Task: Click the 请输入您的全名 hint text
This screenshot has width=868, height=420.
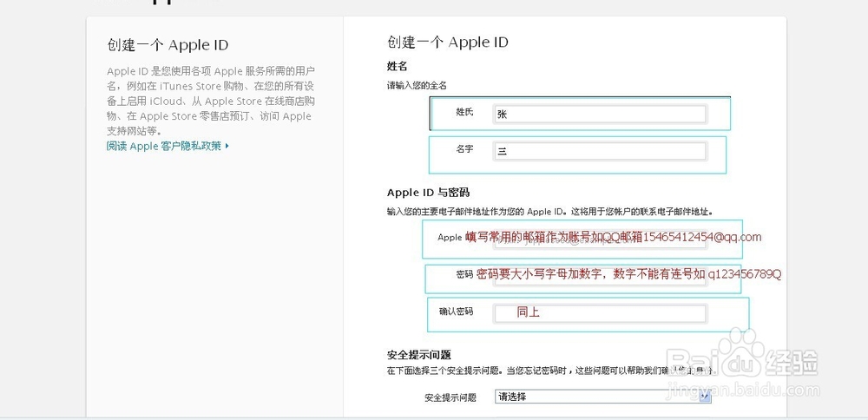Action: pos(417,86)
